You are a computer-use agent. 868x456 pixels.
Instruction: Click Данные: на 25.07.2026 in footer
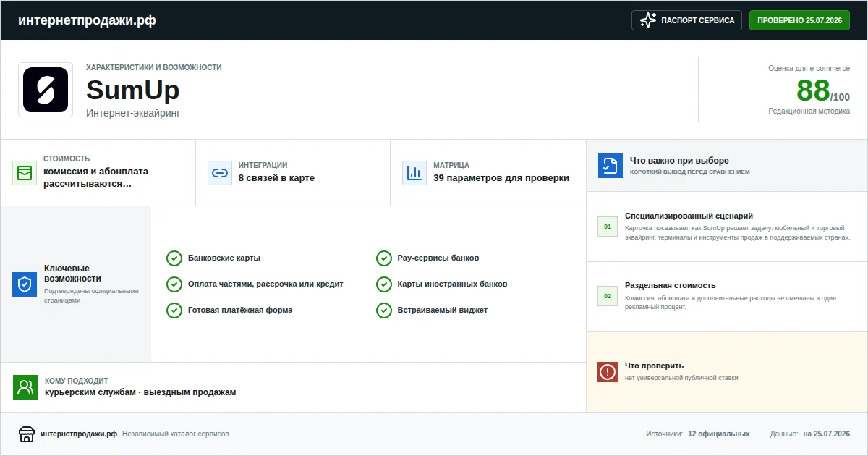click(x=810, y=434)
